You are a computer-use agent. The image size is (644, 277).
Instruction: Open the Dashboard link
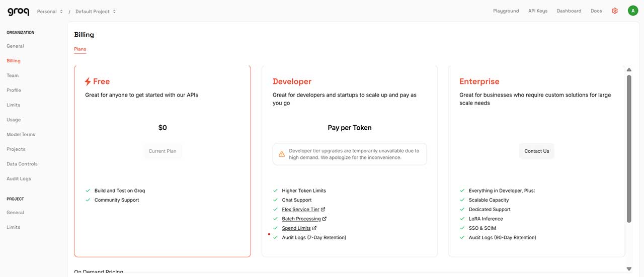[x=569, y=11]
